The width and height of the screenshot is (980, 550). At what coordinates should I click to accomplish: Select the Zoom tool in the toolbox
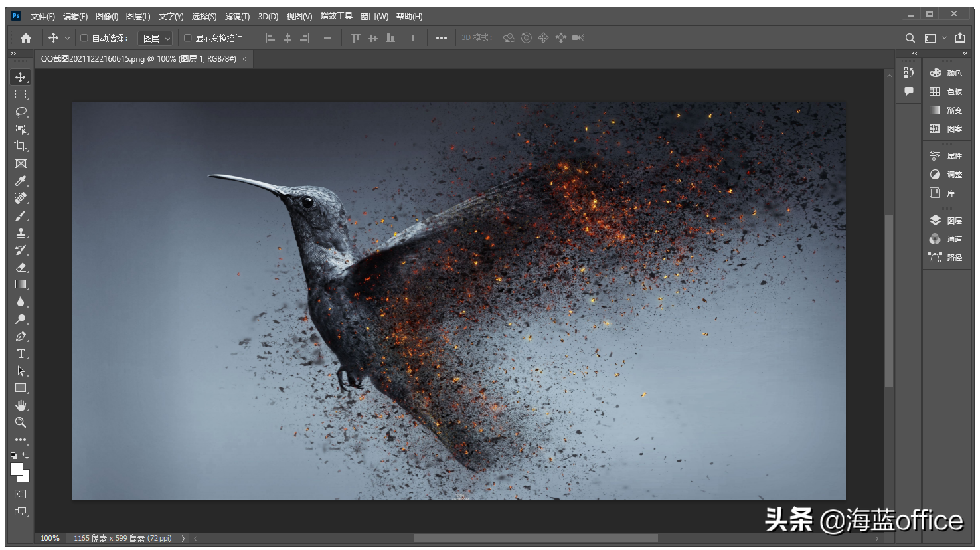point(21,422)
